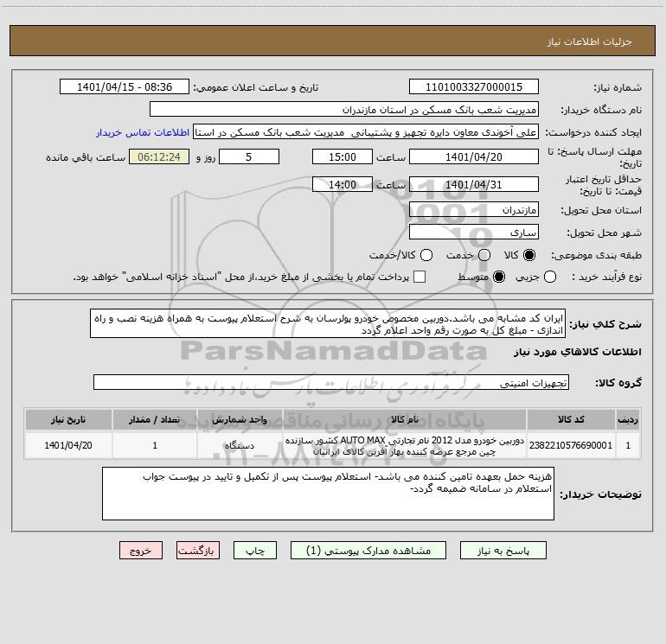Click the واحد شمارش column header
The width and height of the screenshot is (666, 644).
point(240,419)
